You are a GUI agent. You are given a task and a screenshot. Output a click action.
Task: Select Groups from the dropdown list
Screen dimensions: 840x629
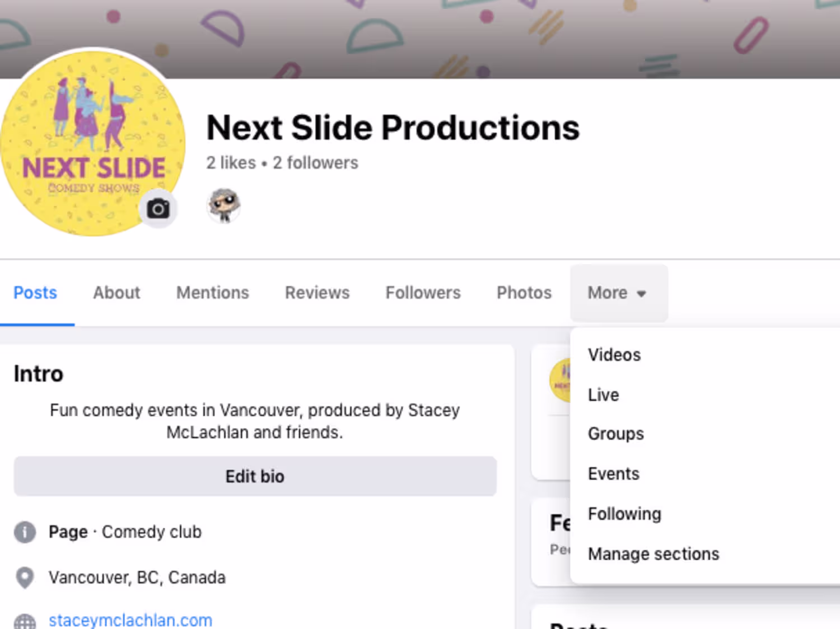(616, 434)
